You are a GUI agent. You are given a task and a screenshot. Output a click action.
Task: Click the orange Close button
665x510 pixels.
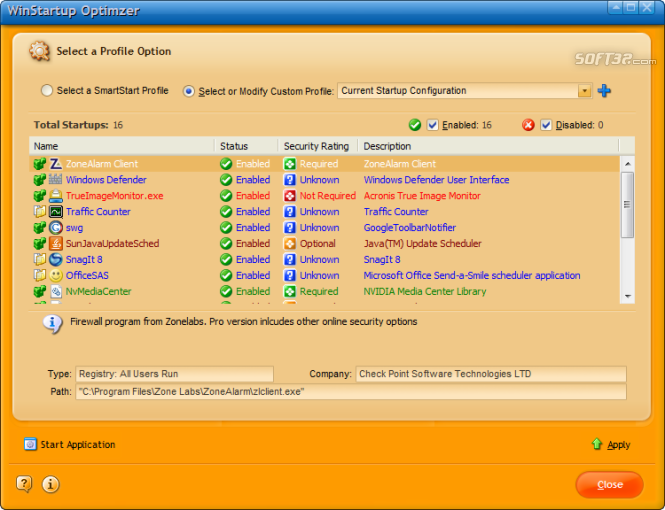[x=609, y=485]
